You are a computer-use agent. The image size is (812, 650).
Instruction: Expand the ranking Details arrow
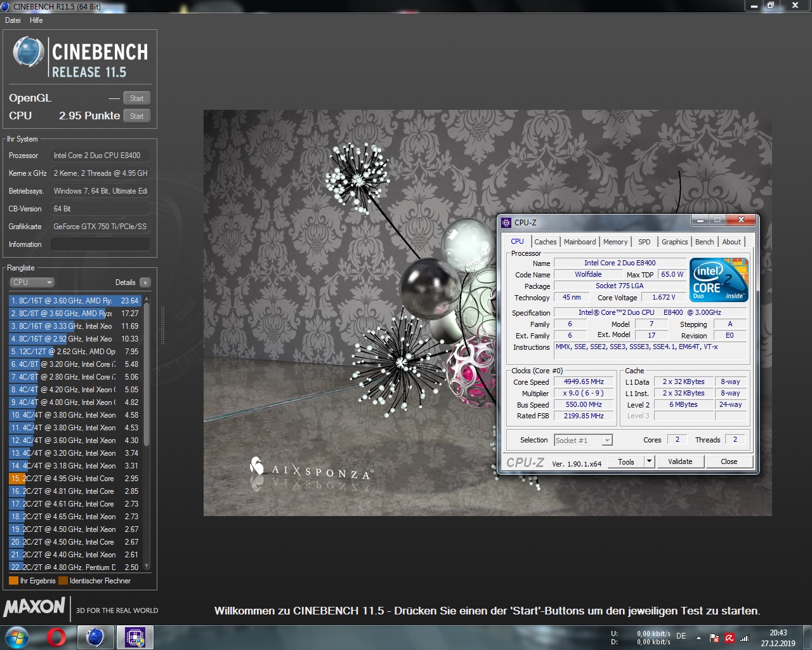coord(145,282)
